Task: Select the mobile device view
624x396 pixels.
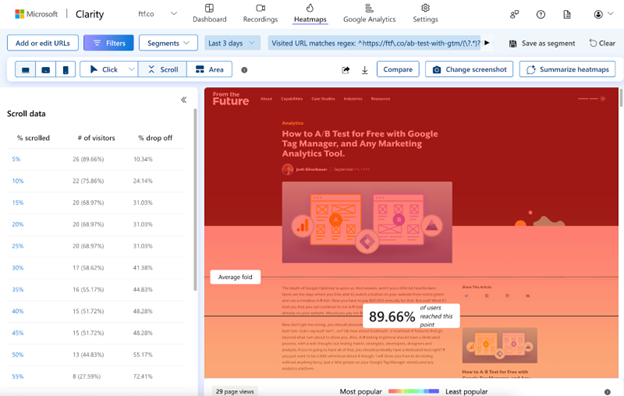Action: 66,70
